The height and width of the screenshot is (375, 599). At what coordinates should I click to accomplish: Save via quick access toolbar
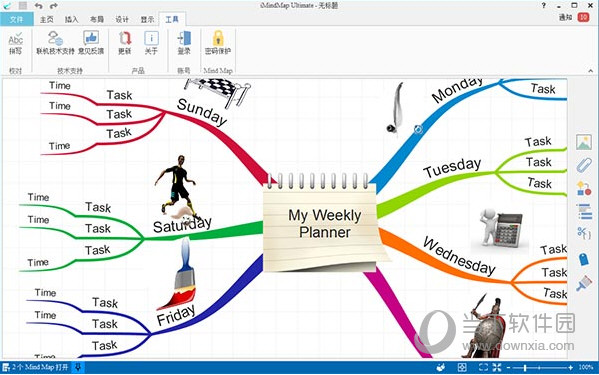(23, 6)
